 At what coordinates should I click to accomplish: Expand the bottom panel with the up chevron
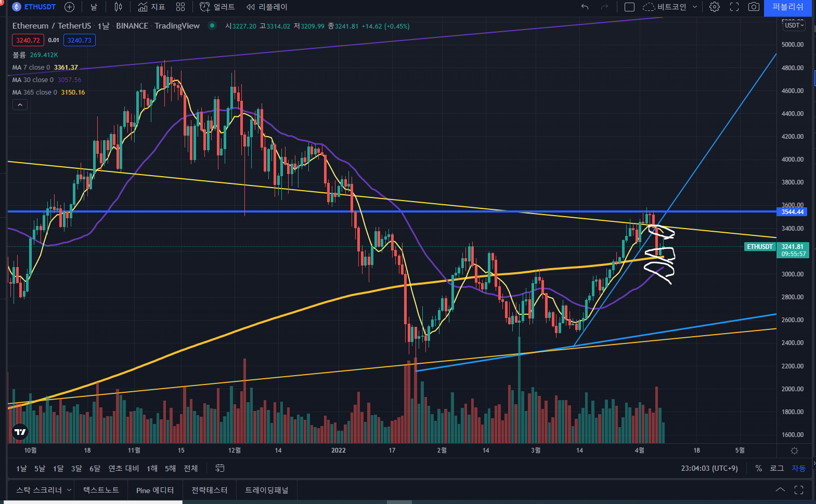click(x=780, y=489)
